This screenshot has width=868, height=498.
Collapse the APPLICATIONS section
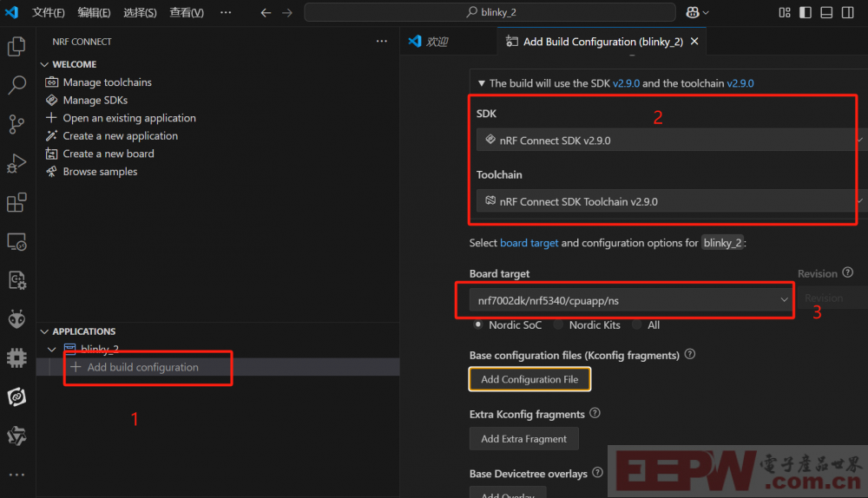(x=44, y=331)
